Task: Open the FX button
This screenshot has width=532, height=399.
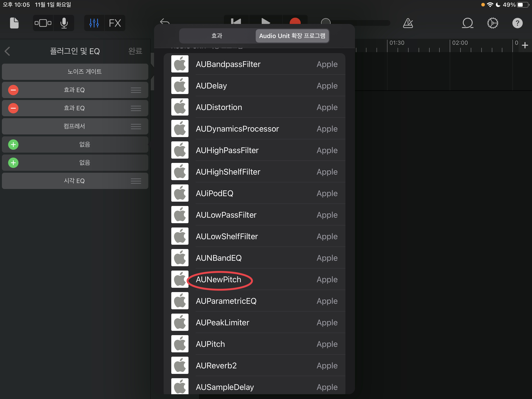Action: (x=115, y=23)
